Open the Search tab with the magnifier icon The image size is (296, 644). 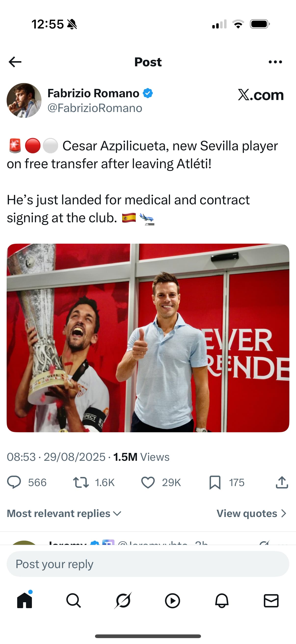coord(73,601)
